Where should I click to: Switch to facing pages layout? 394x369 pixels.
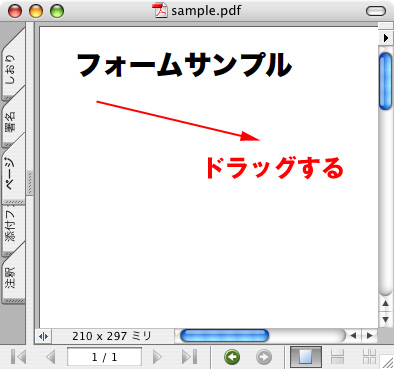tap(369, 357)
